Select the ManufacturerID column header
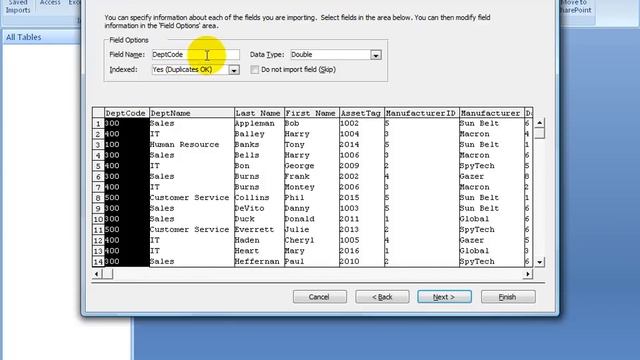Viewport: 640px width, 360px height. point(422,113)
